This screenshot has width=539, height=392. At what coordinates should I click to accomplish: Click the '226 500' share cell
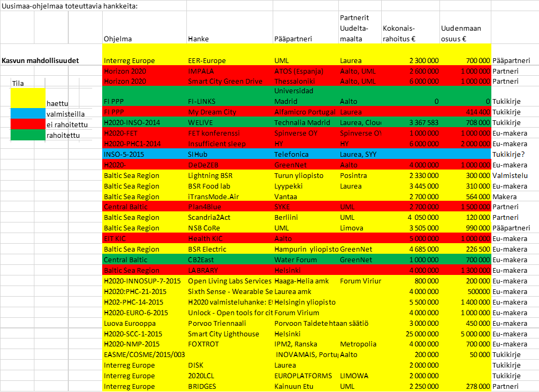pyautogui.click(x=465, y=250)
